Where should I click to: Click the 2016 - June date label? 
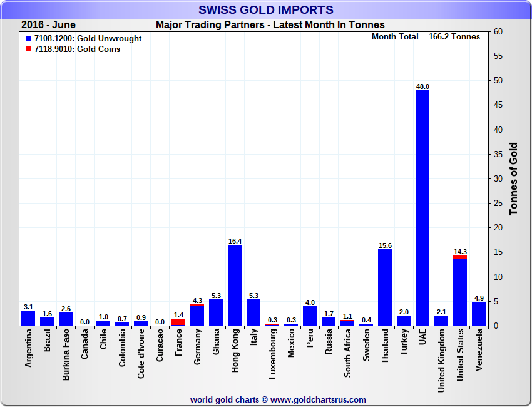[48, 25]
